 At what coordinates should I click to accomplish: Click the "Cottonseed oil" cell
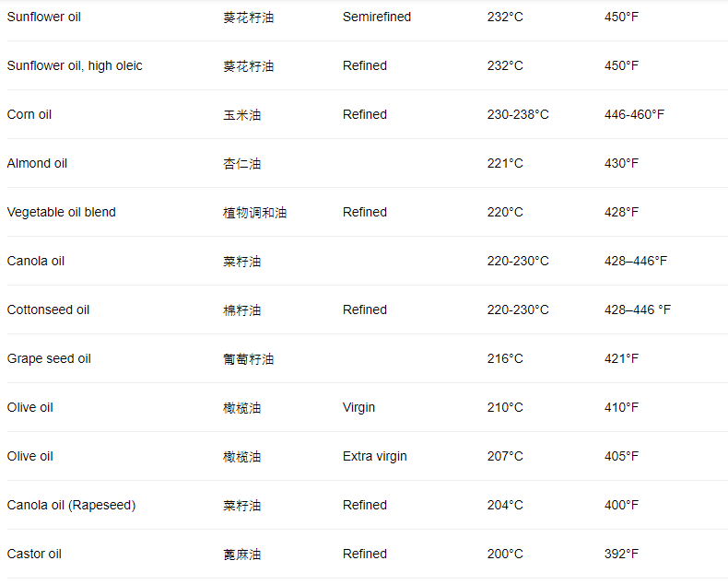[x=48, y=310]
